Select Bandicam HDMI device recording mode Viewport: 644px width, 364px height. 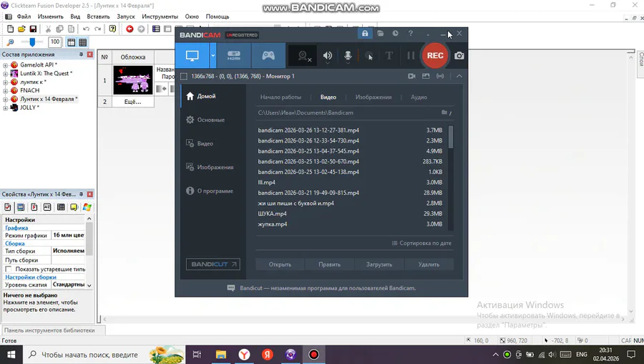point(234,55)
